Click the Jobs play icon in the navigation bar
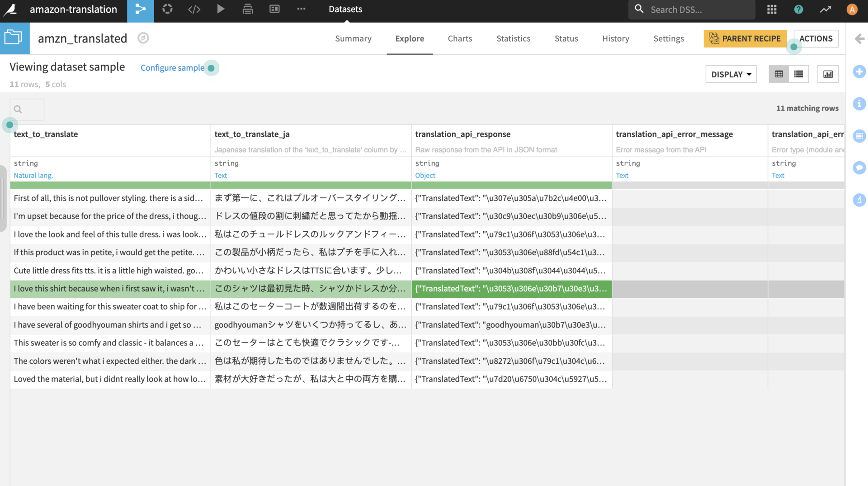Screen dimensions: 868x486 click(221, 9)
